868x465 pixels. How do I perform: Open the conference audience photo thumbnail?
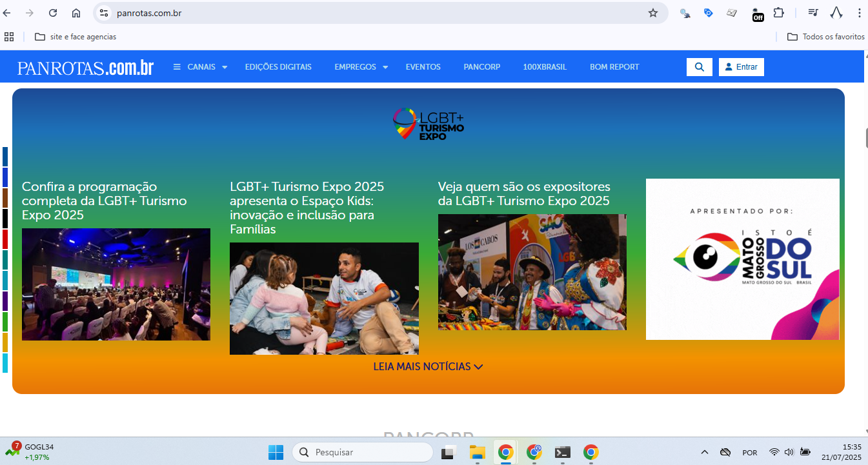click(116, 284)
